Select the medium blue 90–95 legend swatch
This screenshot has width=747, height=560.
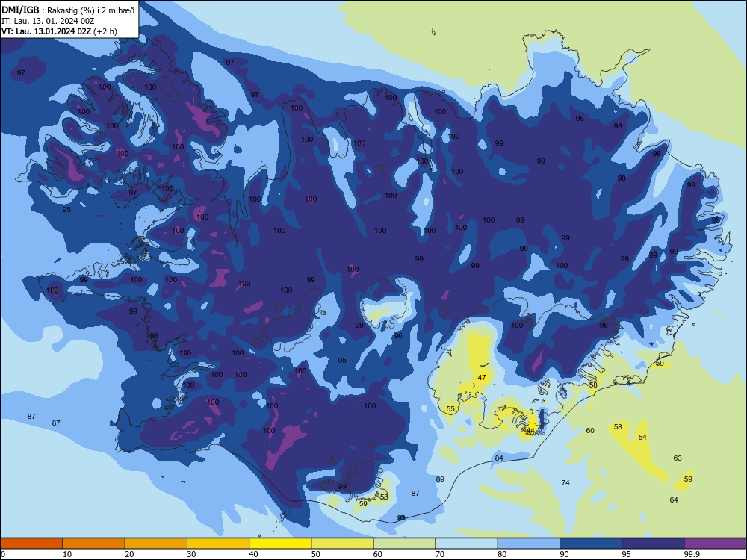(591, 544)
